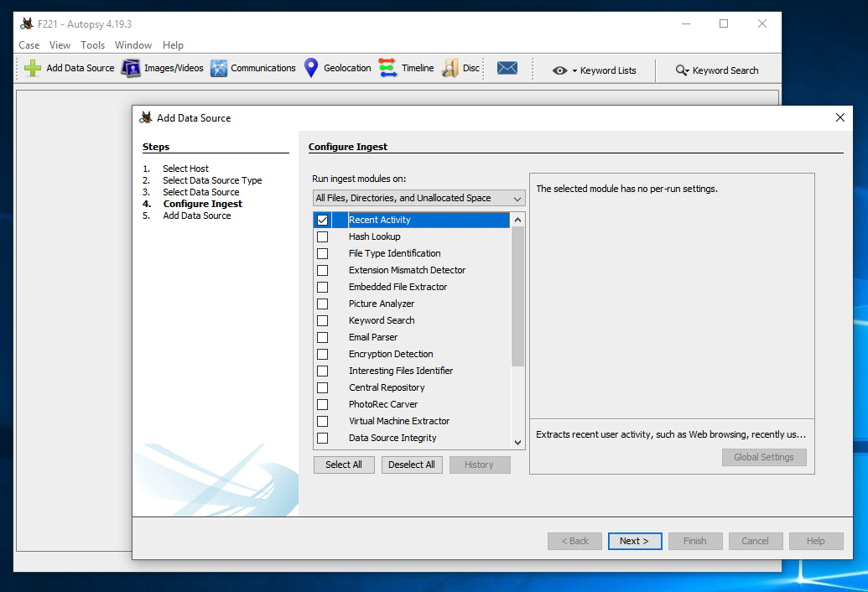Check the Data Source Integrity checkbox
Screen dimensions: 868x592
pyautogui.click(x=323, y=439)
